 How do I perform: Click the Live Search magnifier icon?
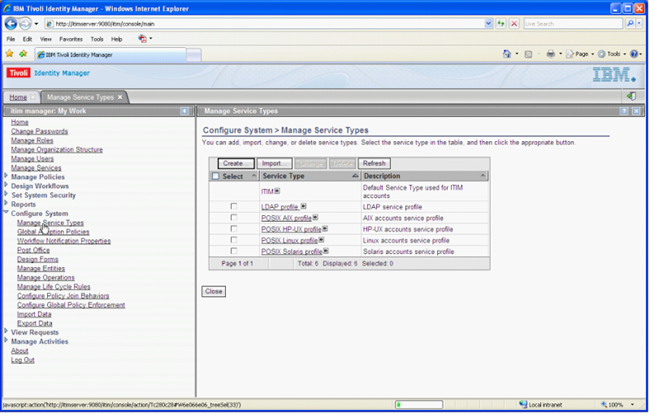[630, 24]
